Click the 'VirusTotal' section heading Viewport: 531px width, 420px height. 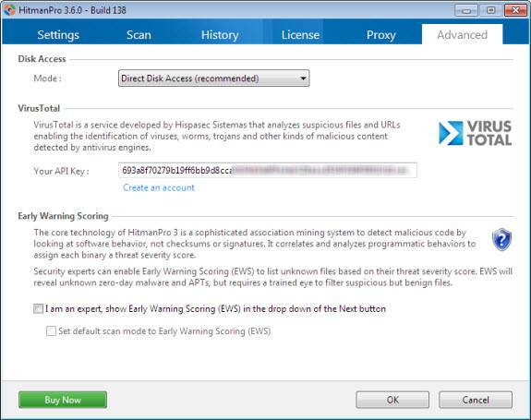pyautogui.click(x=39, y=108)
